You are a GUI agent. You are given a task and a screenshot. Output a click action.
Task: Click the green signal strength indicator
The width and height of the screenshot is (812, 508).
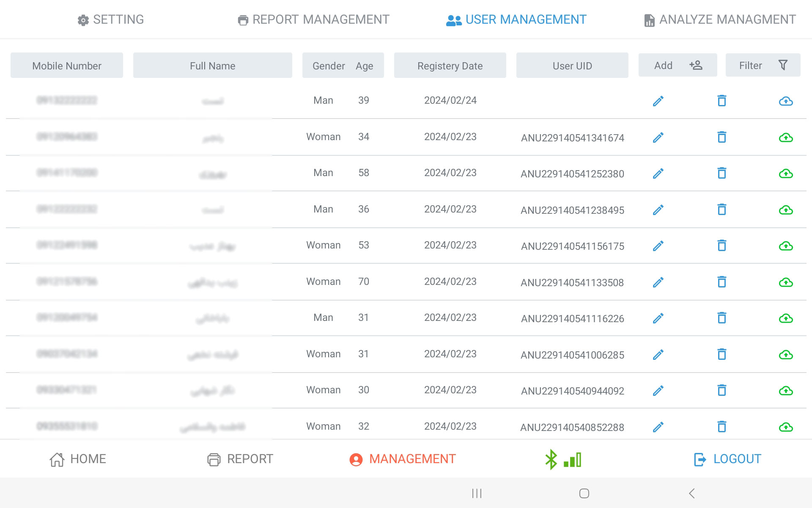pos(573,460)
